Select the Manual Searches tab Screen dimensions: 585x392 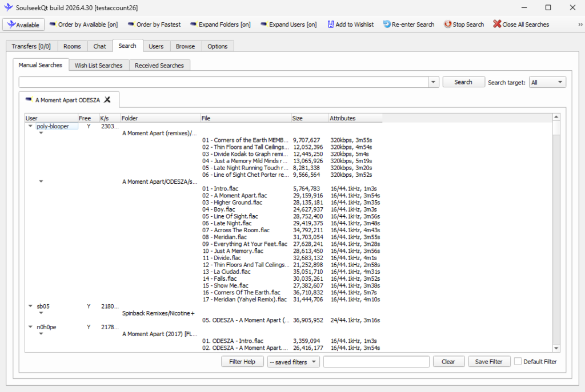[x=41, y=65]
